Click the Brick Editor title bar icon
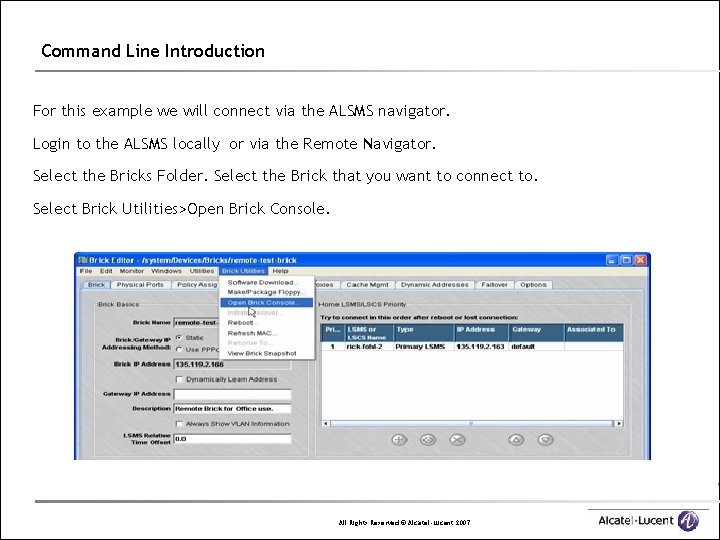Viewport: 720px width, 540px height. pos(83,260)
